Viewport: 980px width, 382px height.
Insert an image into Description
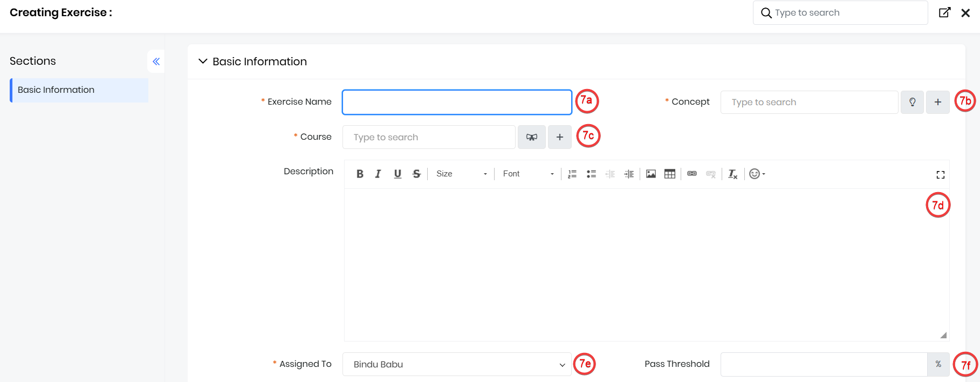651,174
